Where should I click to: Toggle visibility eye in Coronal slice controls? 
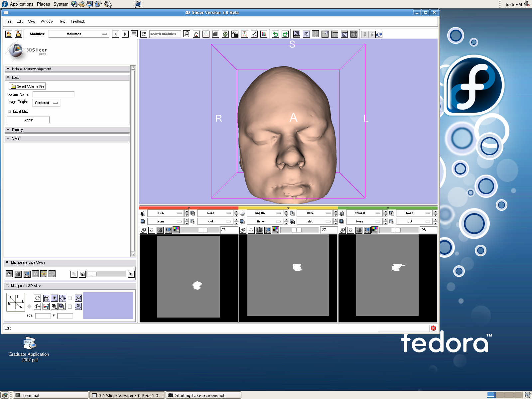[350, 230]
